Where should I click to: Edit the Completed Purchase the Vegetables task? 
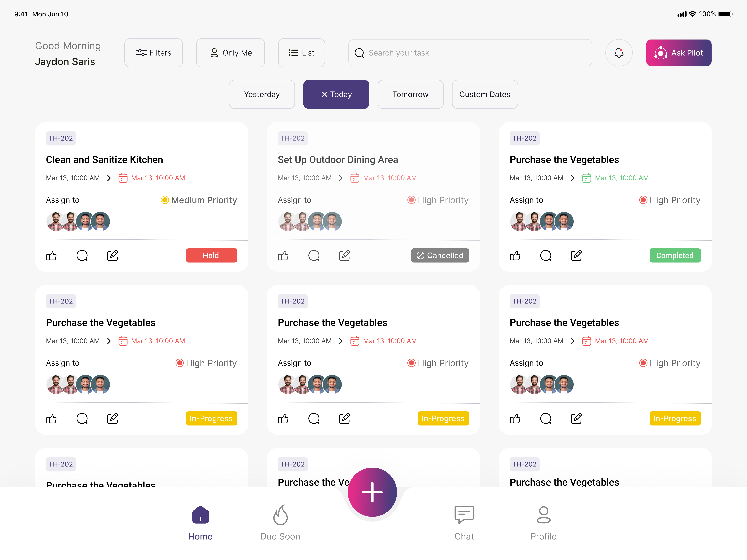(576, 256)
